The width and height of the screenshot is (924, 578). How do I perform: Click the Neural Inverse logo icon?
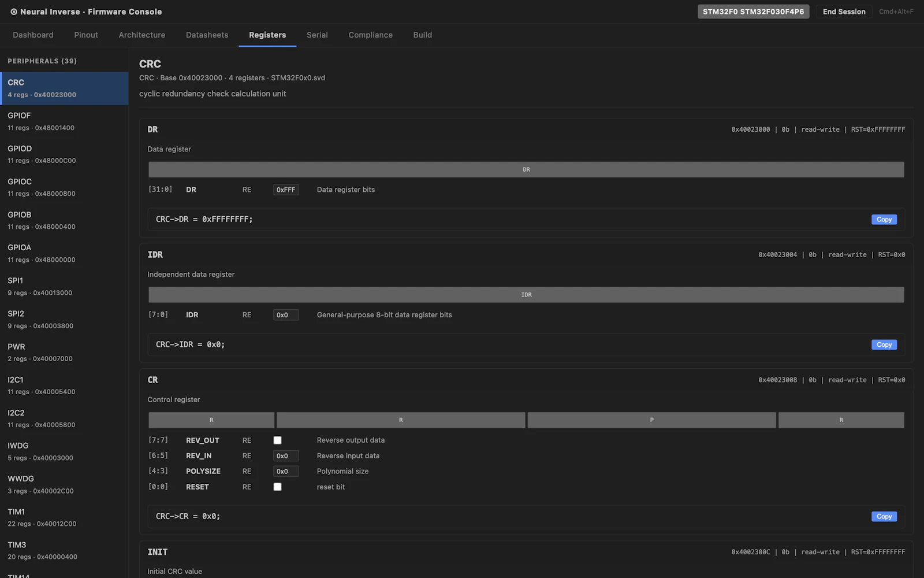(x=14, y=12)
